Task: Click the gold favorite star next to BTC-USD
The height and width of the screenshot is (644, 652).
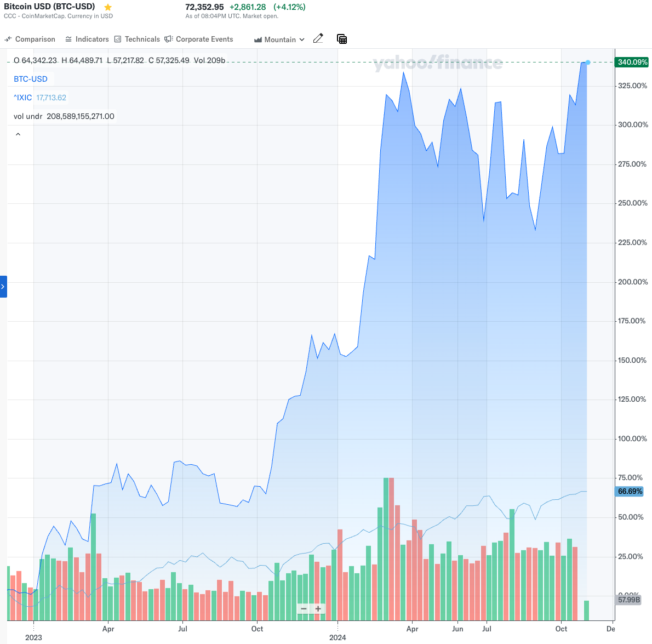Action: pos(108,7)
